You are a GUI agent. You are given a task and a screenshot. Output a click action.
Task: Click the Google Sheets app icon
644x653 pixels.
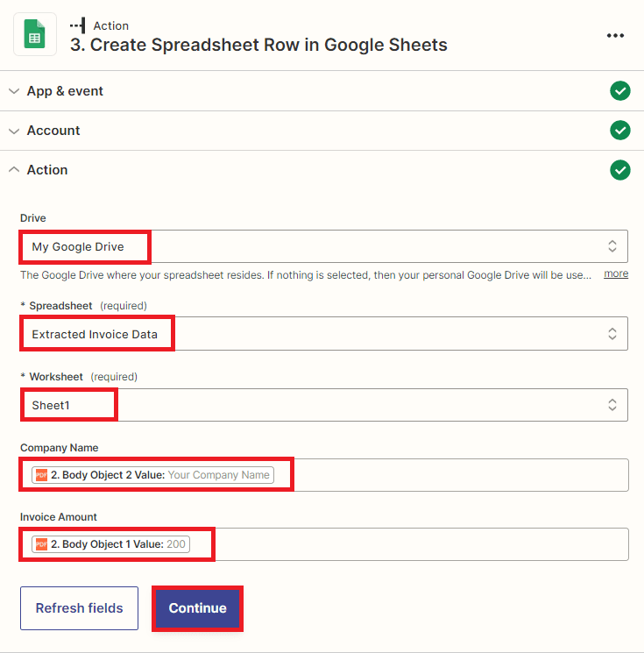(x=35, y=35)
